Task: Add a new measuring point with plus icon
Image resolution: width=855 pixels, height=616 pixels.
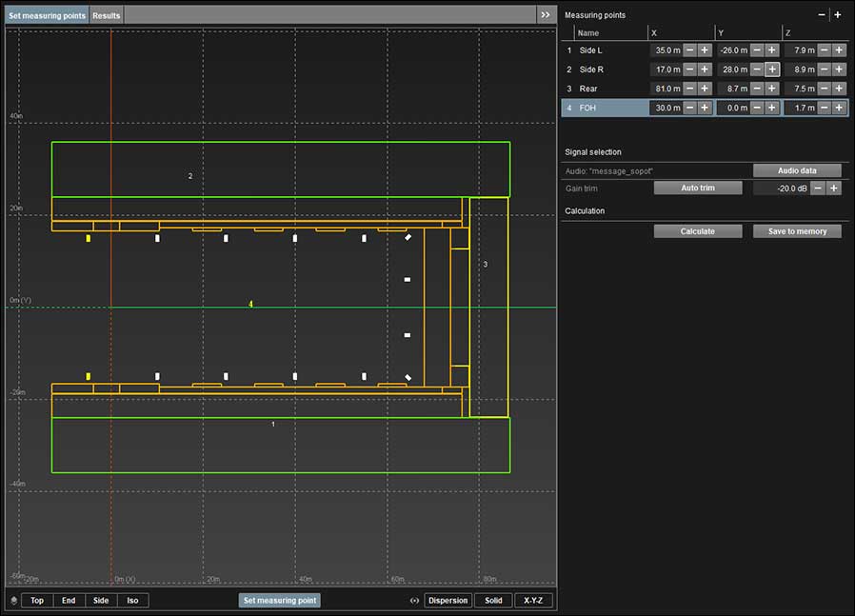Action: 838,15
